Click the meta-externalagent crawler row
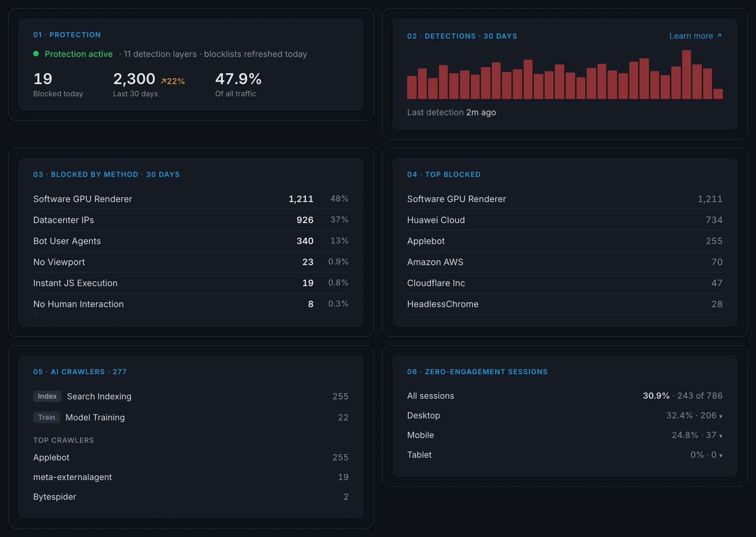Viewport: 756px width, 537px height. (191, 477)
